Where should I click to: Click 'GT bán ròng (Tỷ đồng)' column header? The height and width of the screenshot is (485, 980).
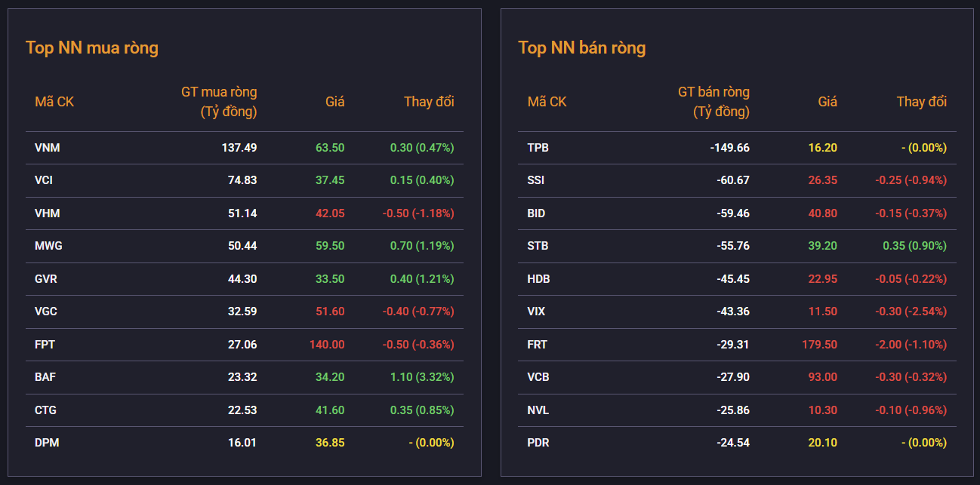[x=713, y=102]
